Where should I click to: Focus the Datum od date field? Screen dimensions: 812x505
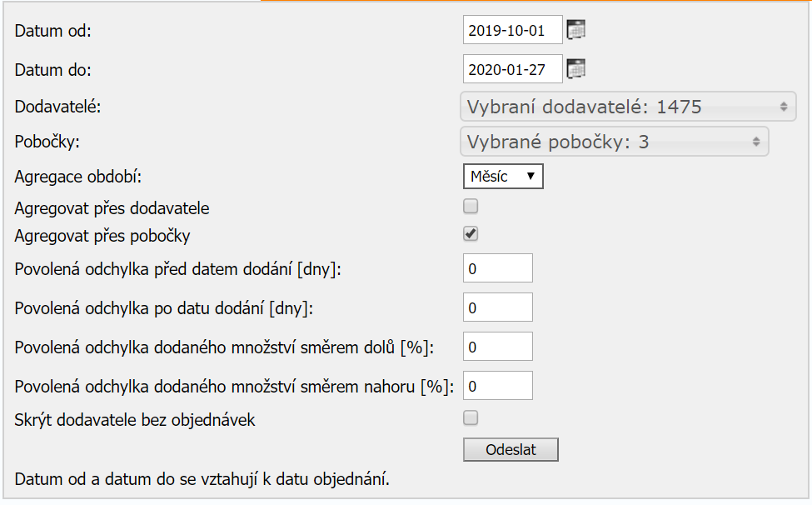[512, 30]
